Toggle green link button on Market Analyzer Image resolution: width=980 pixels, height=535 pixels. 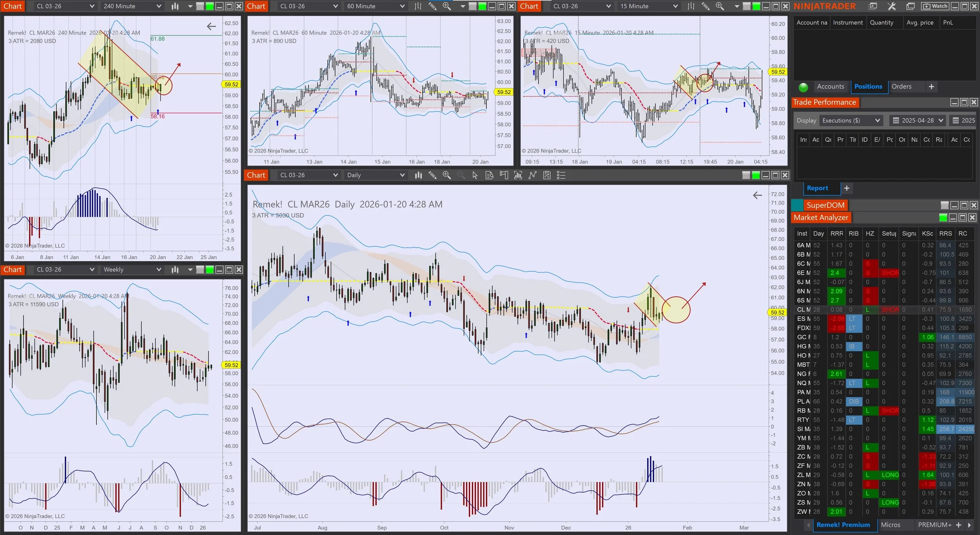943,218
